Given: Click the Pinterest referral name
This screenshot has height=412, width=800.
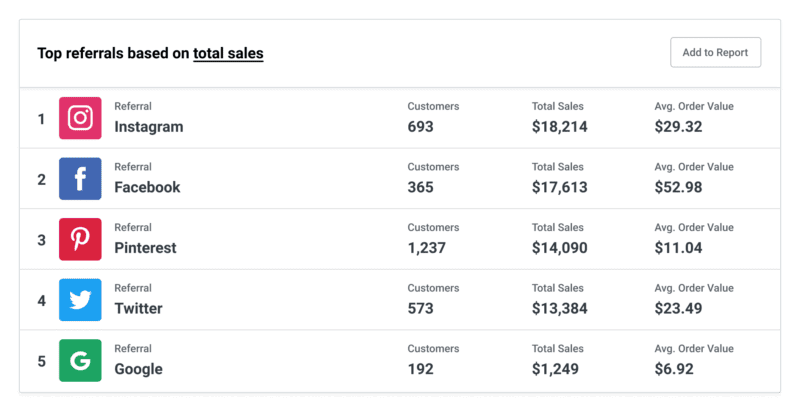Looking at the screenshot, I should point(145,248).
